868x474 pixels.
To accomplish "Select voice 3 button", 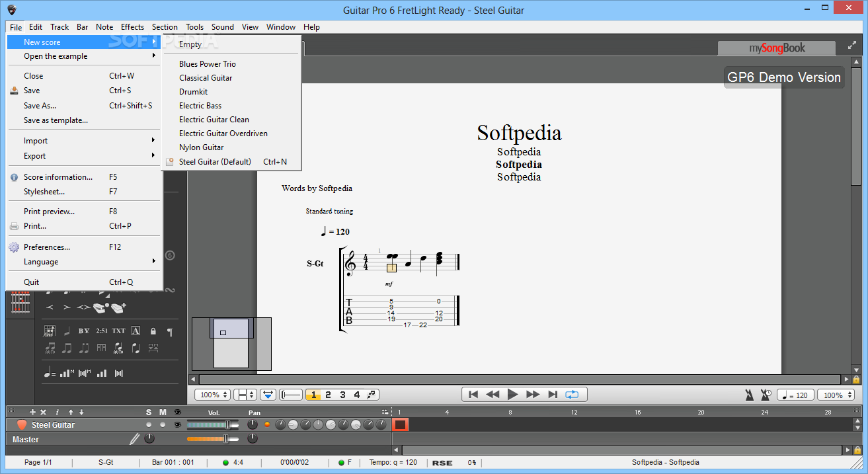I will click(x=342, y=395).
